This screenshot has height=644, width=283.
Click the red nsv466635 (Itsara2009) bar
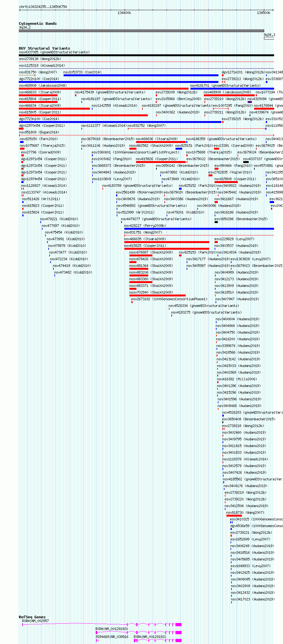pos(167,242)
